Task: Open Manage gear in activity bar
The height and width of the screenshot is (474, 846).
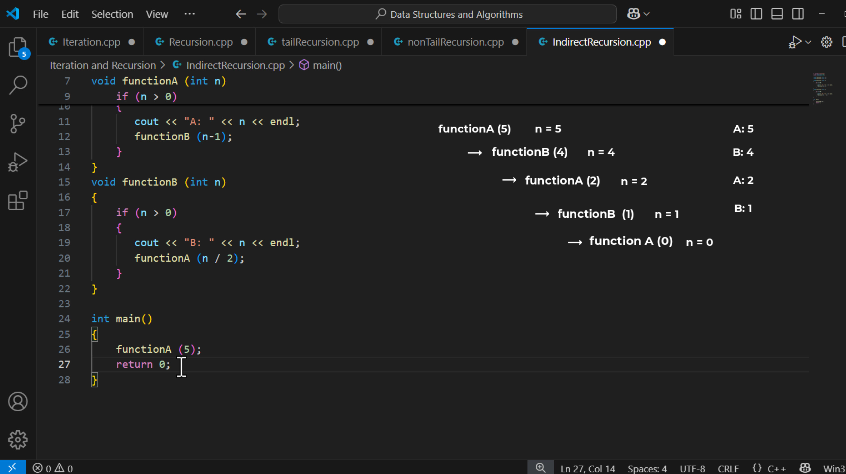Action: coord(18,439)
